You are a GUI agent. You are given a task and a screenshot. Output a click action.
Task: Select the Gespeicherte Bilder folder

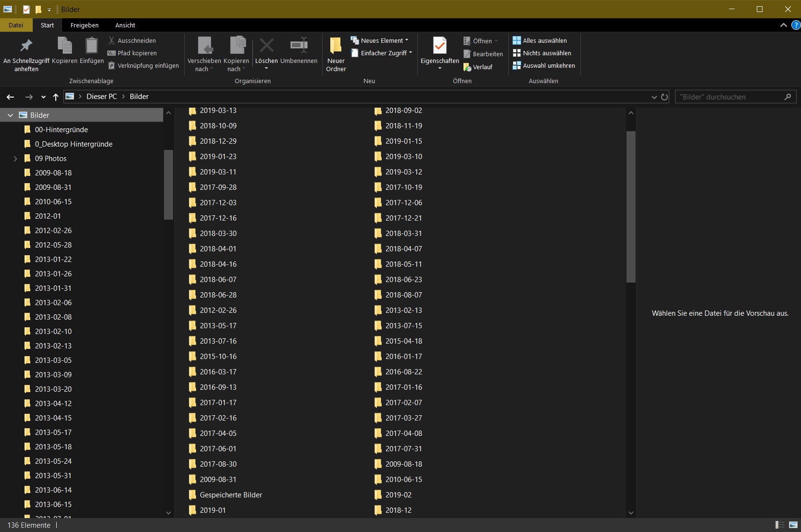[x=225, y=495]
